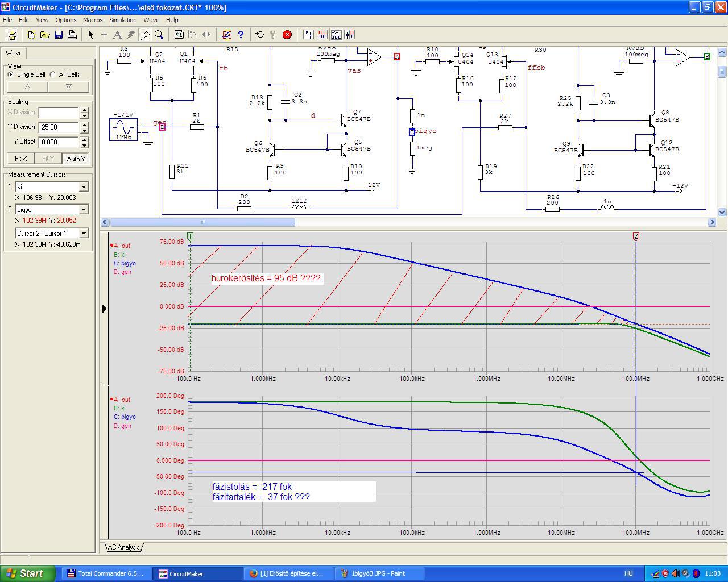
Task: Open cursor 2 'bigyo' waveform dropdown
Action: coord(84,210)
